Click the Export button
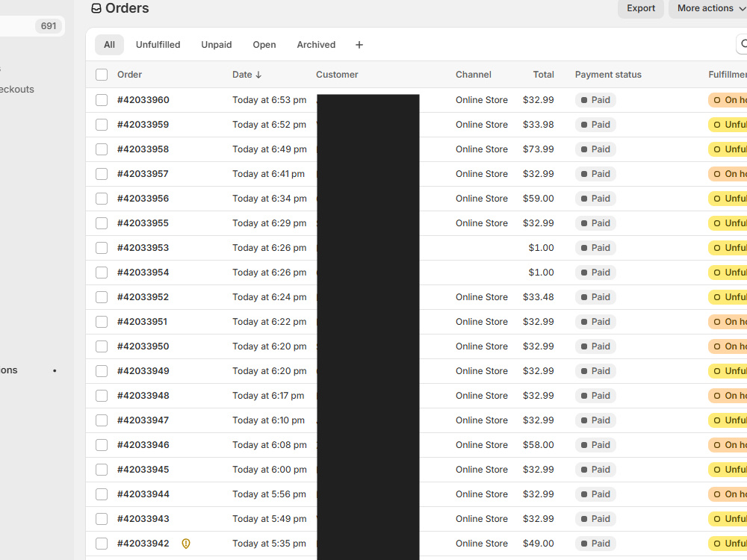 tap(641, 8)
